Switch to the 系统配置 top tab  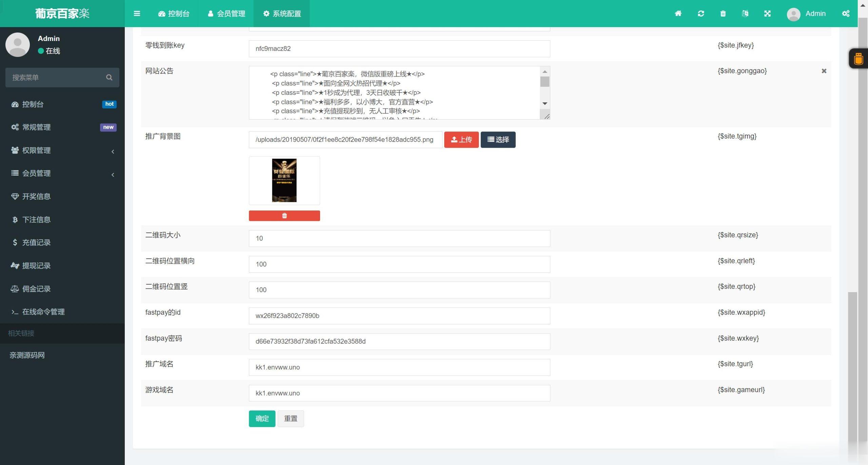(x=282, y=14)
